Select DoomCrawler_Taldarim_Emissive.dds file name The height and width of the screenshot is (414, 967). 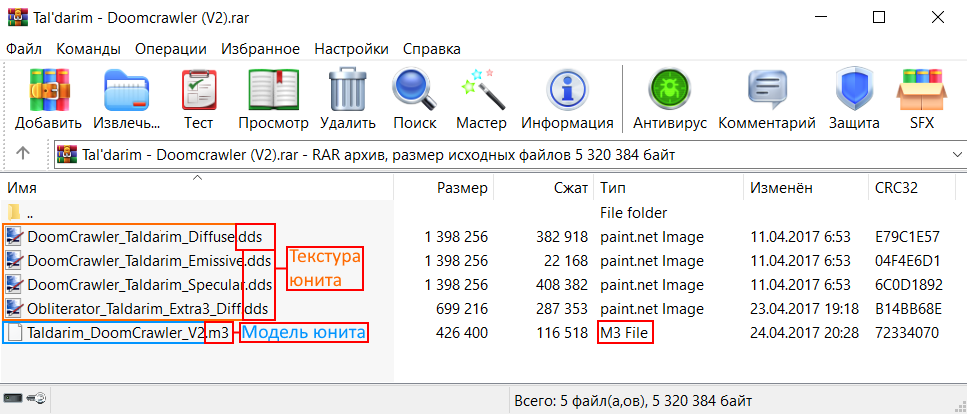click(x=149, y=261)
